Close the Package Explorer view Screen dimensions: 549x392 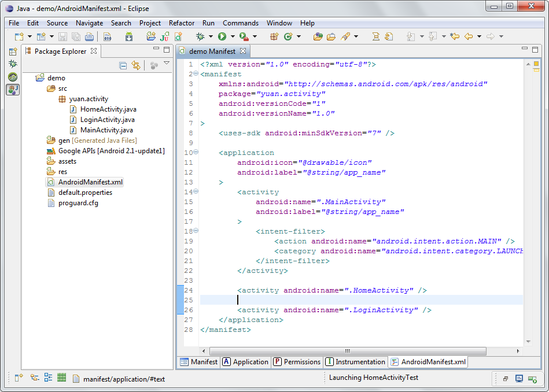click(x=94, y=51)
